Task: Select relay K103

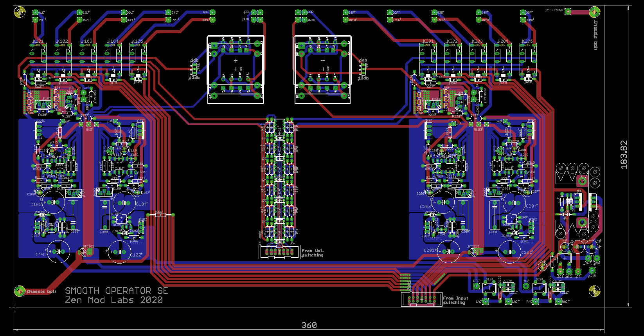Action: [x=88, y=60]
